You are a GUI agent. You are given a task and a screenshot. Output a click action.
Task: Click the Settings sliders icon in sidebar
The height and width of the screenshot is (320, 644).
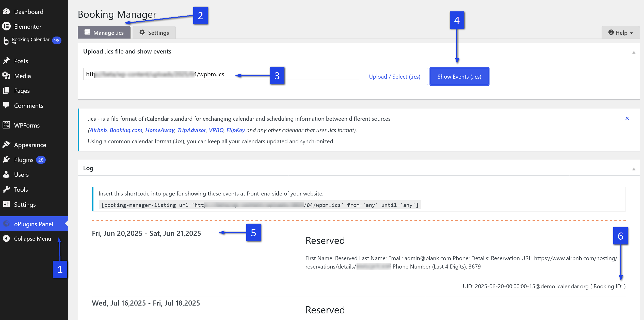[6, 204]
